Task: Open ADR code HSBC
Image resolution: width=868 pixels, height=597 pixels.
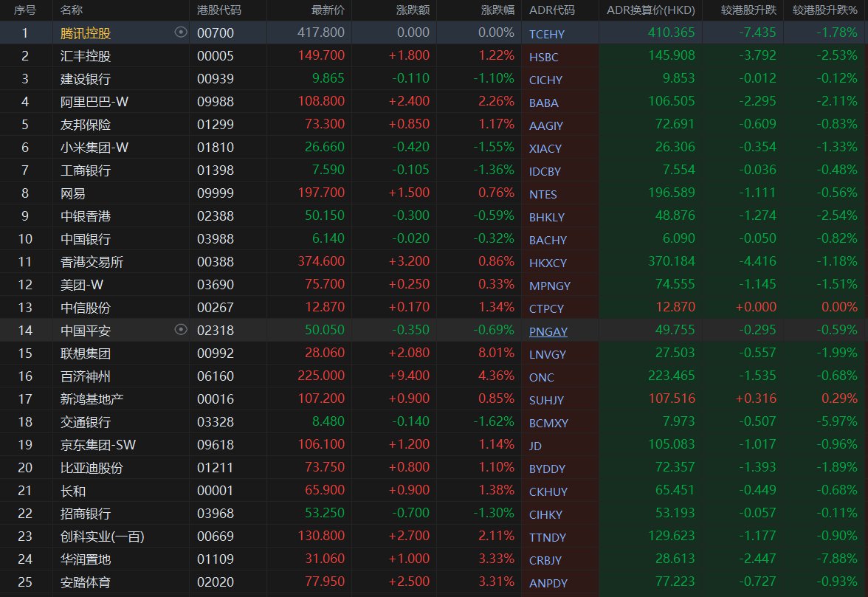Action: 543,57
